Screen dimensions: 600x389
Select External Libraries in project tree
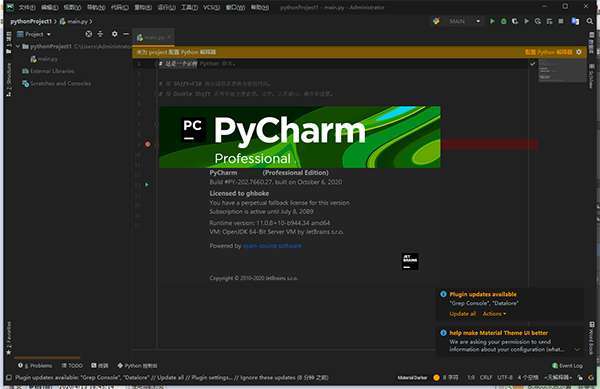tap(48, 71)
